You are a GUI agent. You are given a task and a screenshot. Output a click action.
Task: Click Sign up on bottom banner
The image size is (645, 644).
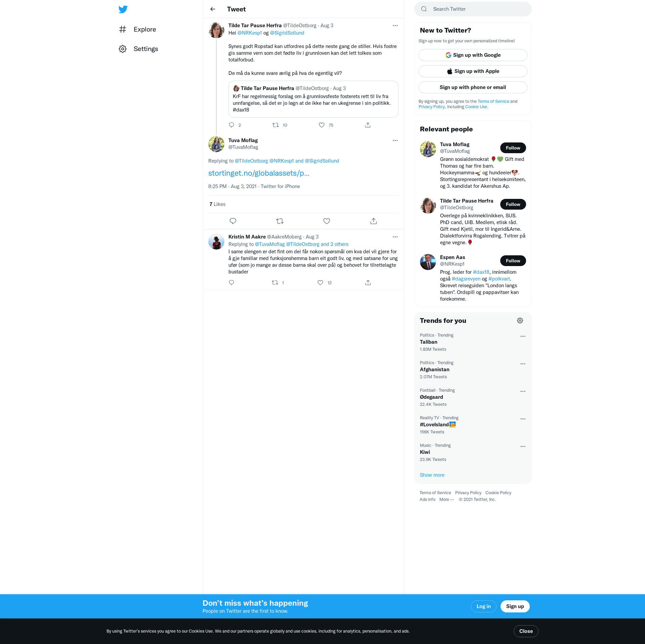pos(515,606)
